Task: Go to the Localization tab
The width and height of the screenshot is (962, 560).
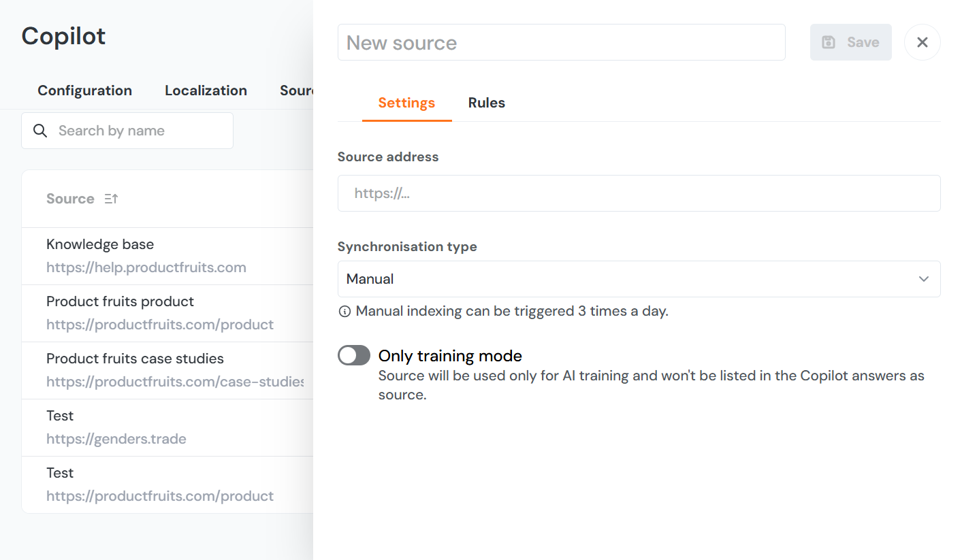Action: tap(206, 90)
